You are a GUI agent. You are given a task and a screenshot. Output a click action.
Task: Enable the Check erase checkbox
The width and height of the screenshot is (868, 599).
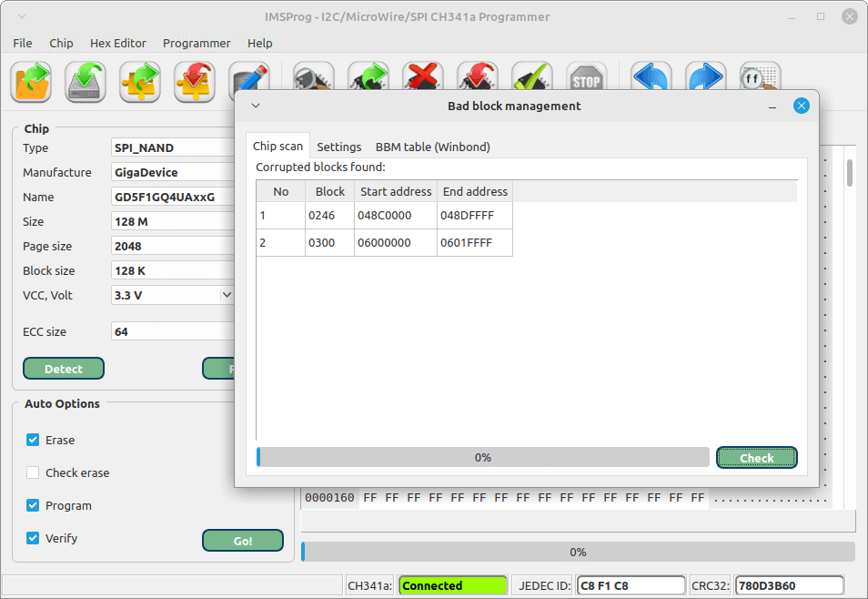33,472
